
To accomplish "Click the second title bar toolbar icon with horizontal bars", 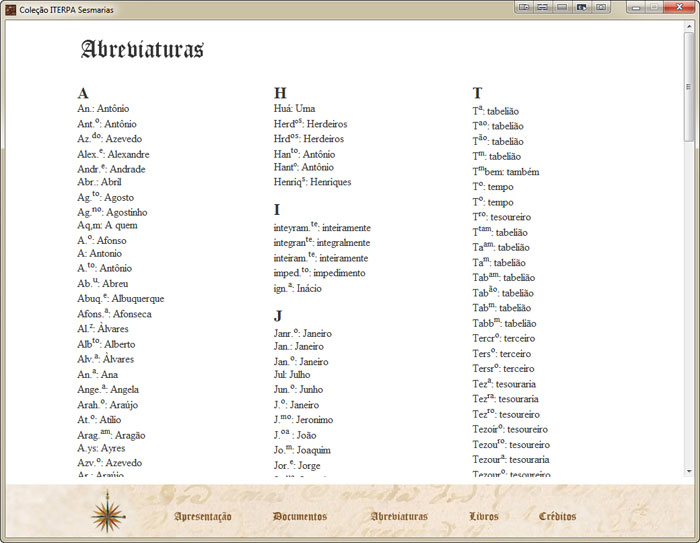I will tap(541, 7).
